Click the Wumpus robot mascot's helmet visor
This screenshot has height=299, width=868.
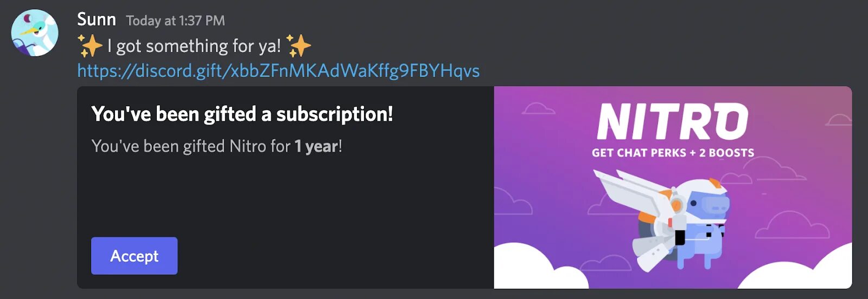coord(716,205)
